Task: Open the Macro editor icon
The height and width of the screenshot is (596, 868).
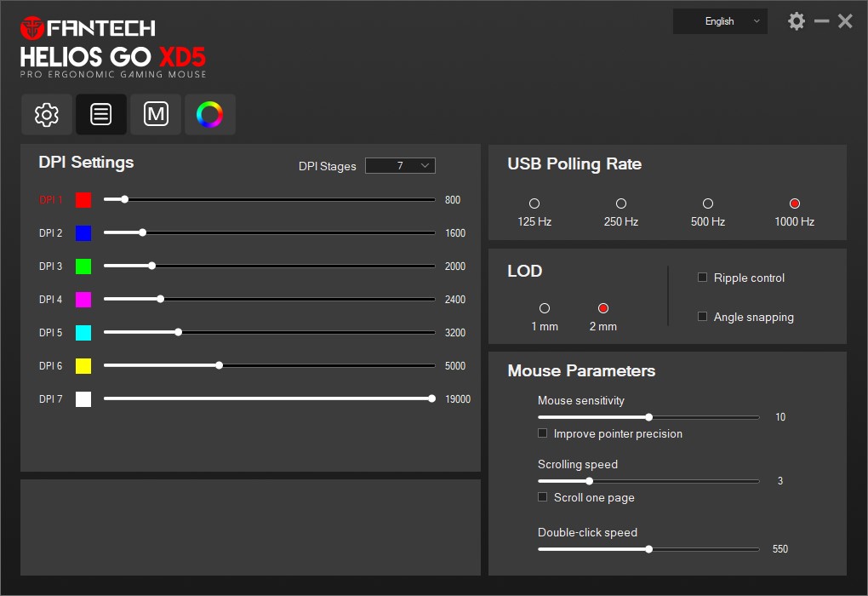Action: pos(155,114)
